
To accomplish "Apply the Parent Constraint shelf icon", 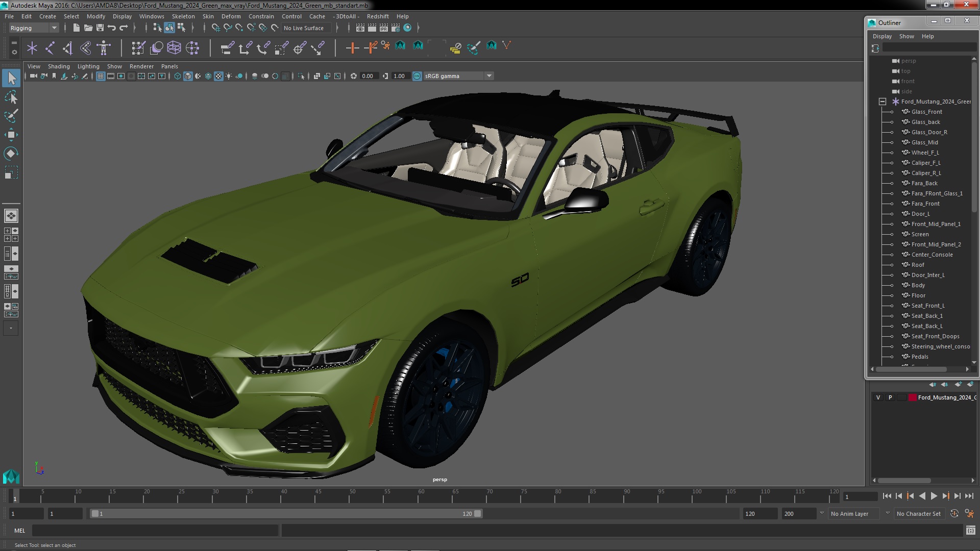I will (x=227, y=48).
